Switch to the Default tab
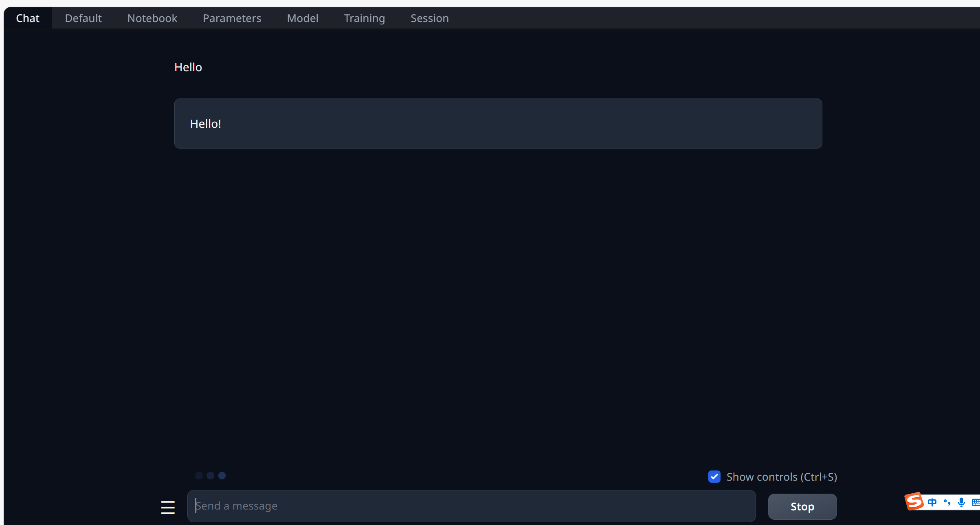This screenshot has width=980, height=525. [83, 18]
